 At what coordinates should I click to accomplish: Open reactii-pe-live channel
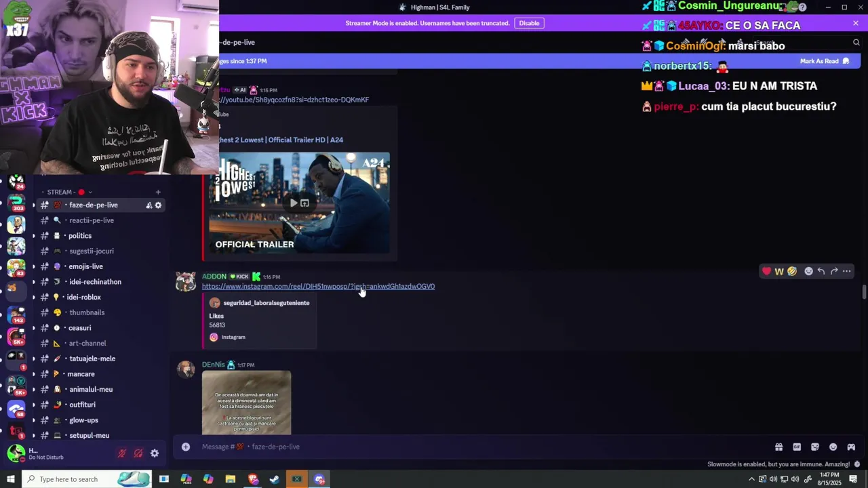(x=100, y=220)
